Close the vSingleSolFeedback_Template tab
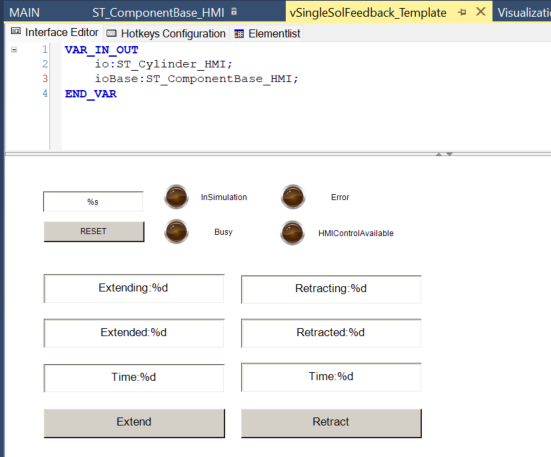The width and height of the screenshot is (551, 457). point(480,12)
